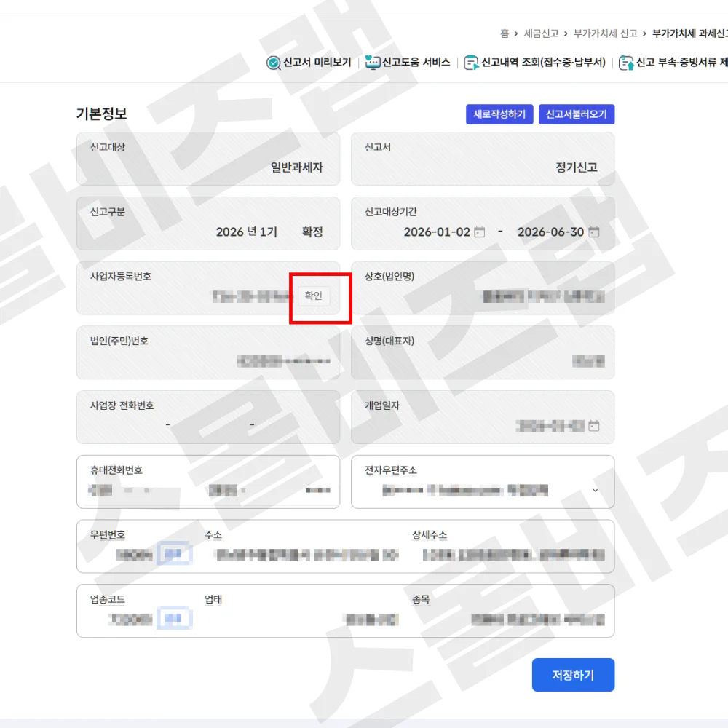Click 새로작성하기 button
This screenshot has width=728, height=728.
tap(499, 114)
